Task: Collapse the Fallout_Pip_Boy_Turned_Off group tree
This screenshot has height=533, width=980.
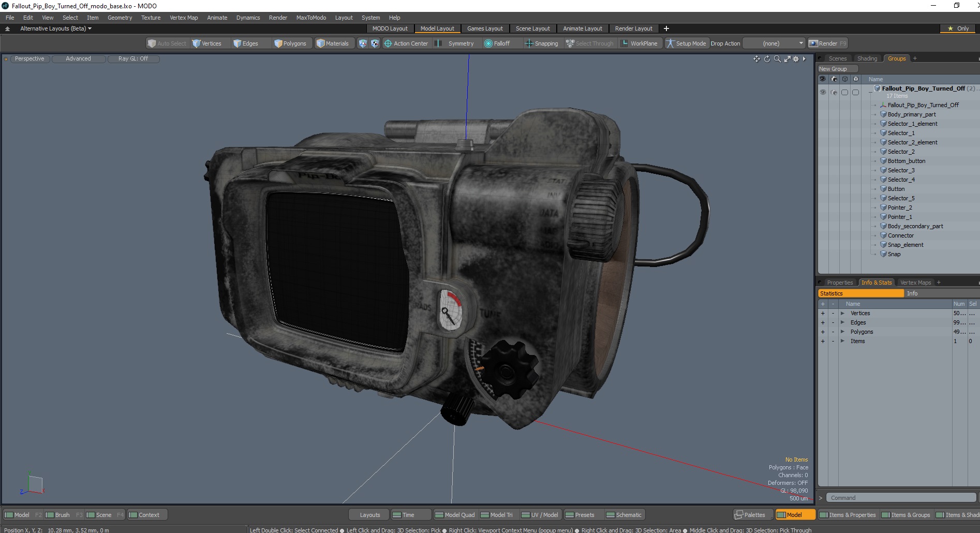Action: (870, 92)
